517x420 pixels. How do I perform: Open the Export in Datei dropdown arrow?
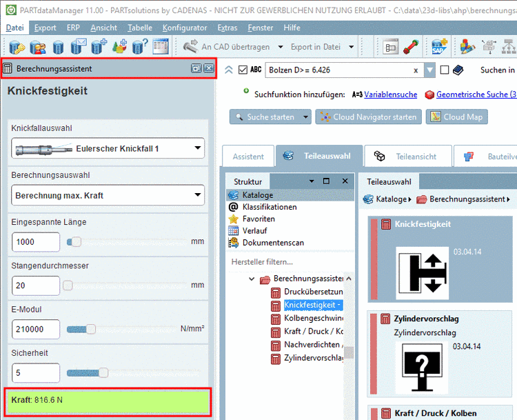click(351, 47)
